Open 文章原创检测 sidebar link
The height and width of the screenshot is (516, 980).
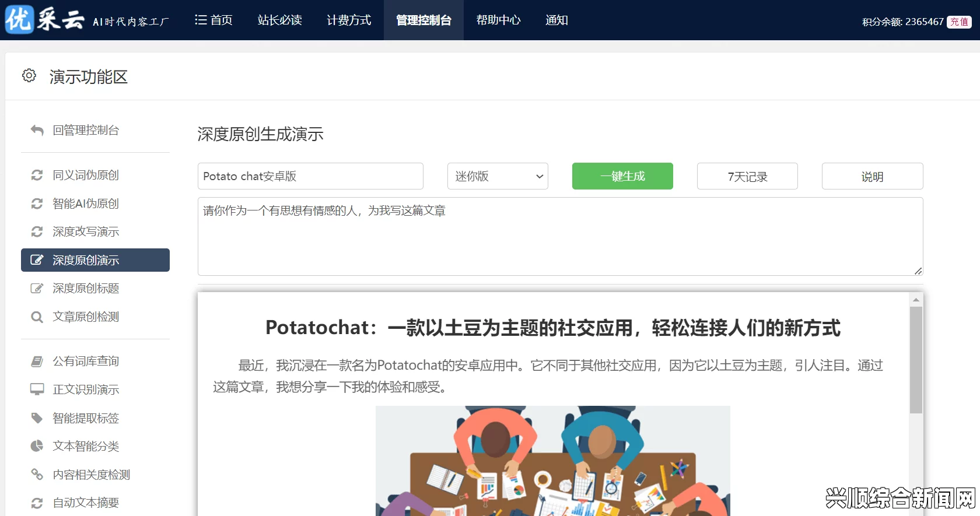pos(86,317)
